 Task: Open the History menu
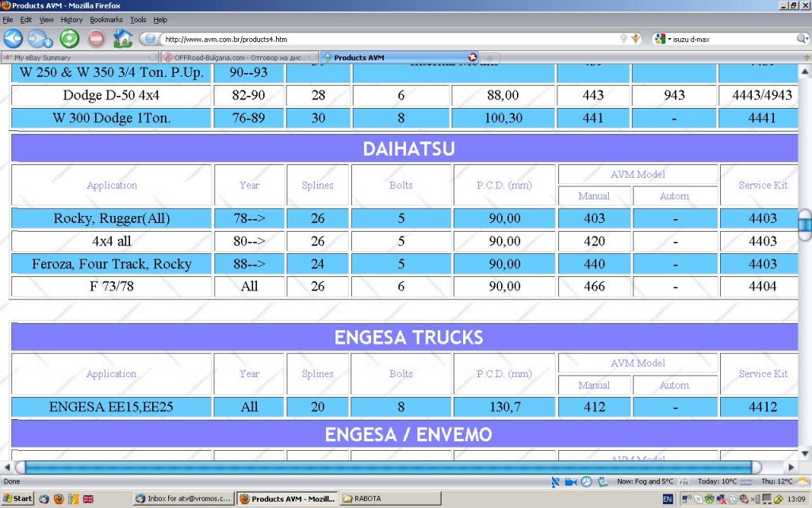tap(71, 20)
